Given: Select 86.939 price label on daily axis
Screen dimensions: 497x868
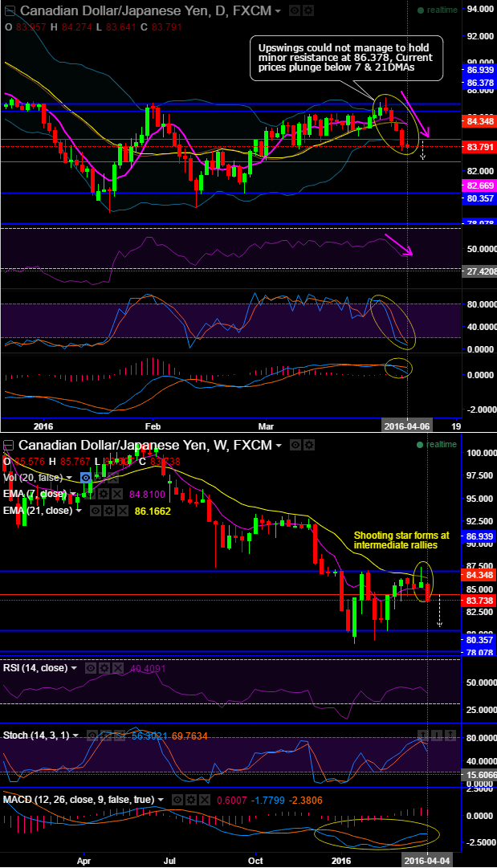Looking at the screenshot, I should pos(479,70).
